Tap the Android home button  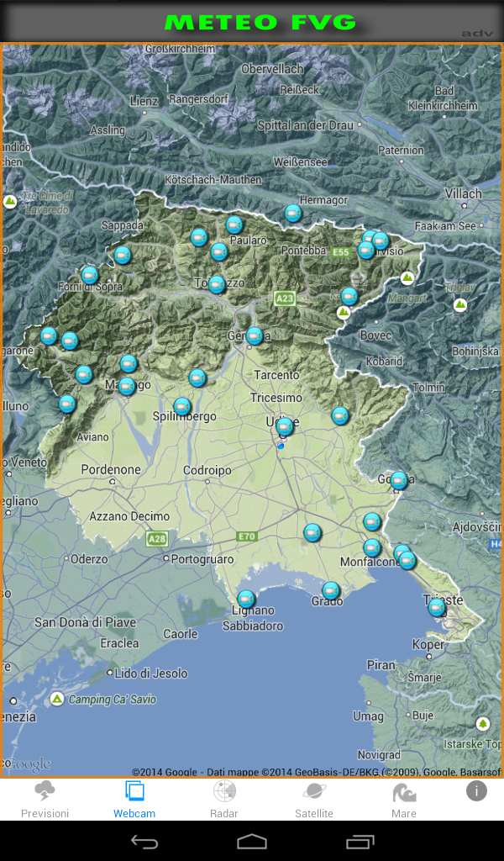(252, 841)
